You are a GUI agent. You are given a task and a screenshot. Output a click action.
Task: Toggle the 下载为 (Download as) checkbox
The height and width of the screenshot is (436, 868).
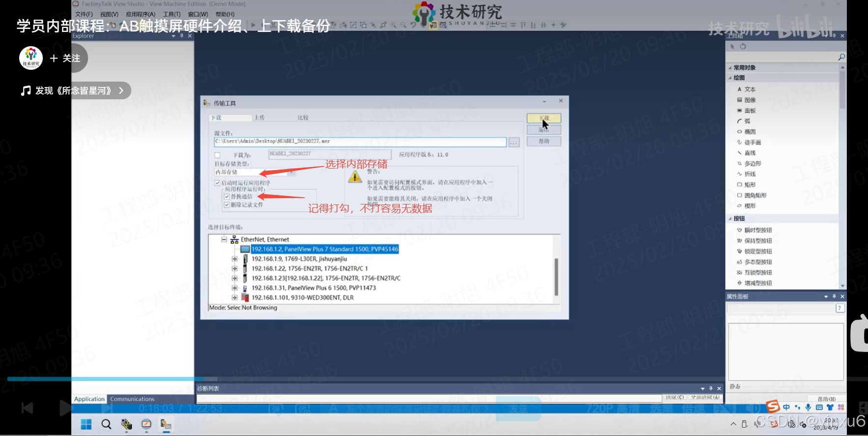[217, 155]
